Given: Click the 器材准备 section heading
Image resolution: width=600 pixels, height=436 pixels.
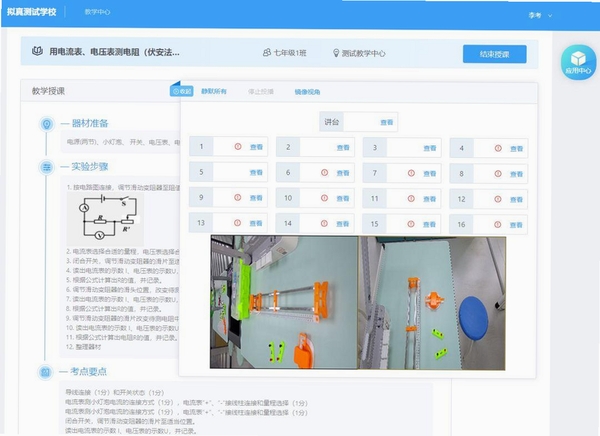Looking at the screenshot, I should click(x=90, y=123).
